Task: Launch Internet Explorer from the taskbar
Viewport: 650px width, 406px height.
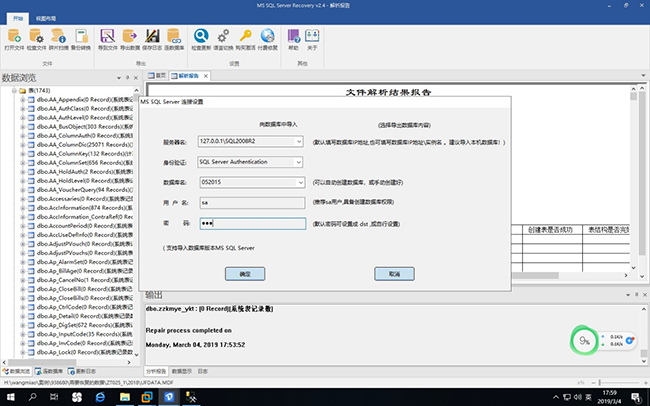Action: tap(100, 397)
